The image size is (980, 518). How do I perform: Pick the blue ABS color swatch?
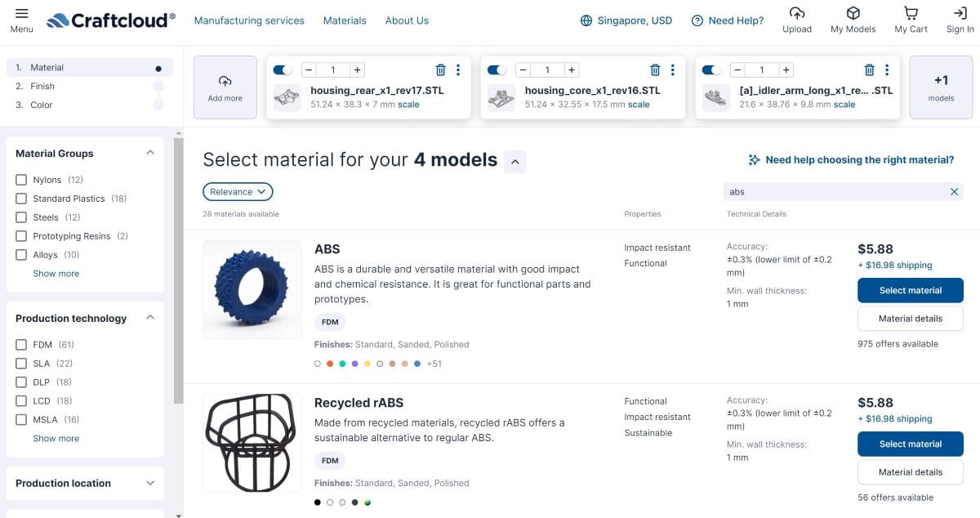tap(417, 364)
